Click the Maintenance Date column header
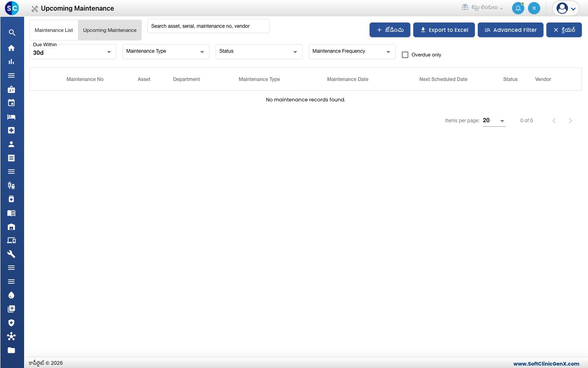This screenshot has width=588, height=368. click(x=347, y=79)
